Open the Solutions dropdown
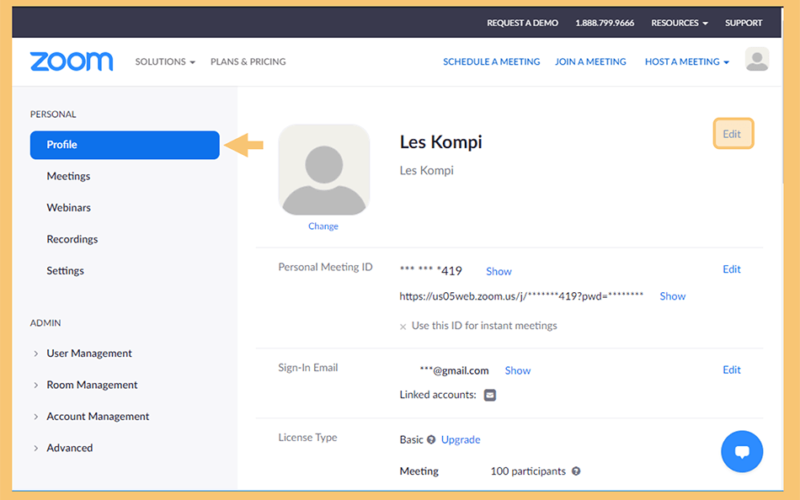The height and width of the screenshot is (500, 800). [165, 62]
